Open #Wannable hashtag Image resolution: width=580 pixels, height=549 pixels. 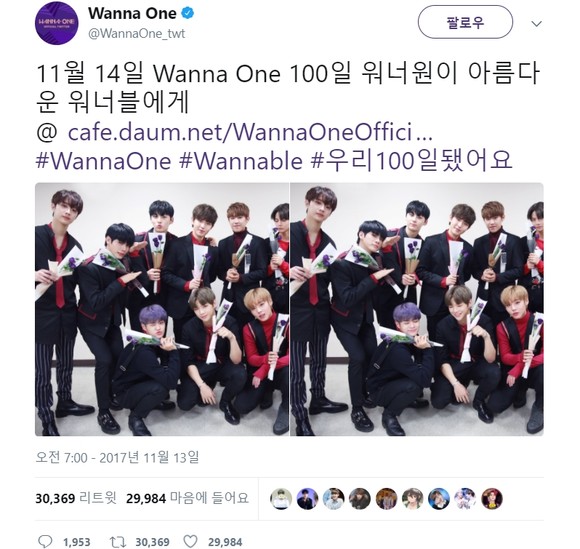coord(241,161)
